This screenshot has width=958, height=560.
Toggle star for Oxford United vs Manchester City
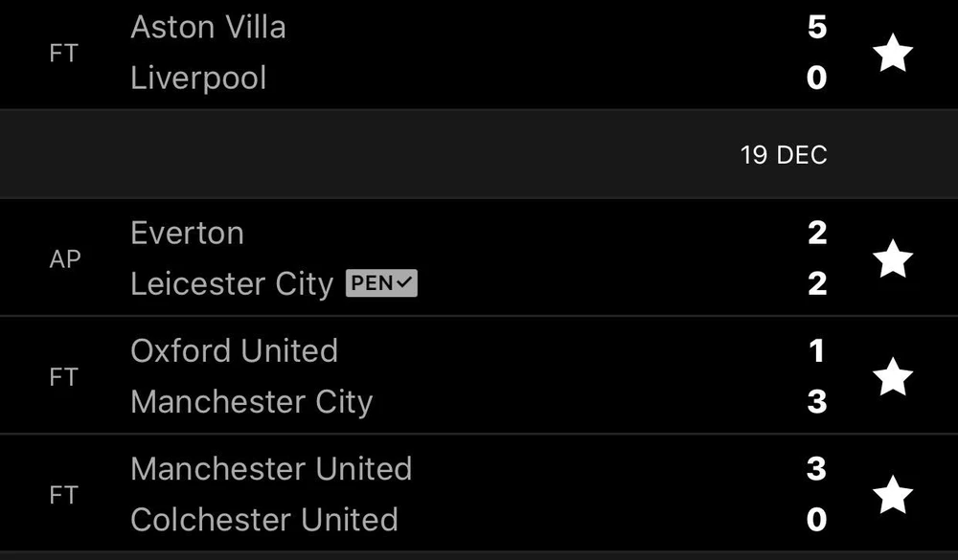click(x=893, y=377)
